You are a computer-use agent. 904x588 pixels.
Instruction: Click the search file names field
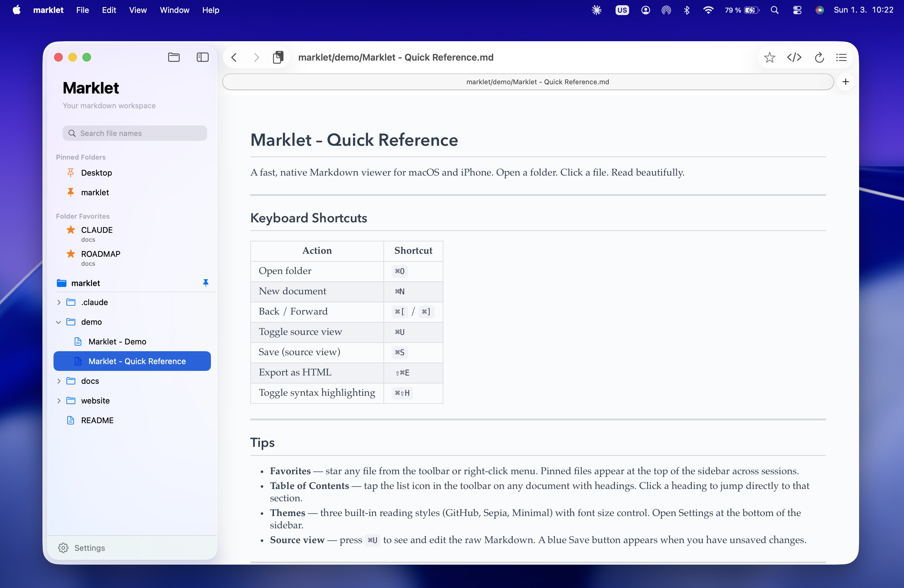point(134,133)
